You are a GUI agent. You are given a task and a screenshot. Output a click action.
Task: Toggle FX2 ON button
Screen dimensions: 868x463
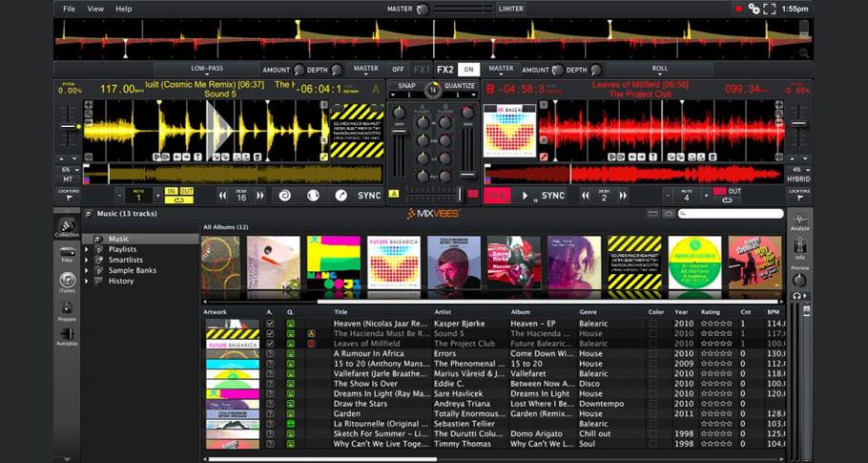469,70
